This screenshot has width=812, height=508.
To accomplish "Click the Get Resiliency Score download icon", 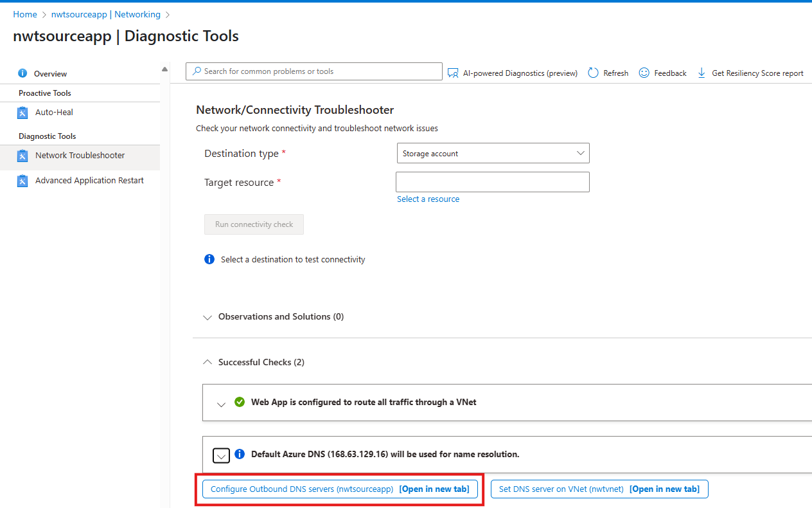I will 702,73.
